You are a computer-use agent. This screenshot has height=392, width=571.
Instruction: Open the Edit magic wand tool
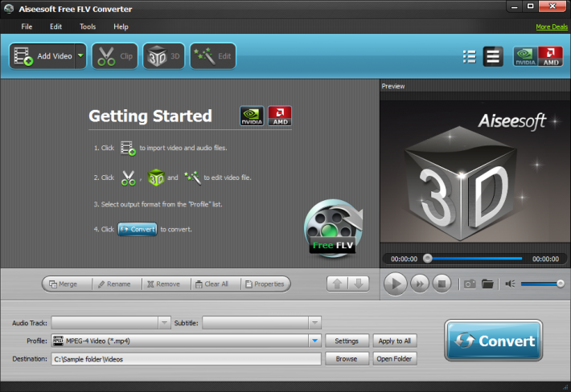pyautogui.click(x=212, y=56)
